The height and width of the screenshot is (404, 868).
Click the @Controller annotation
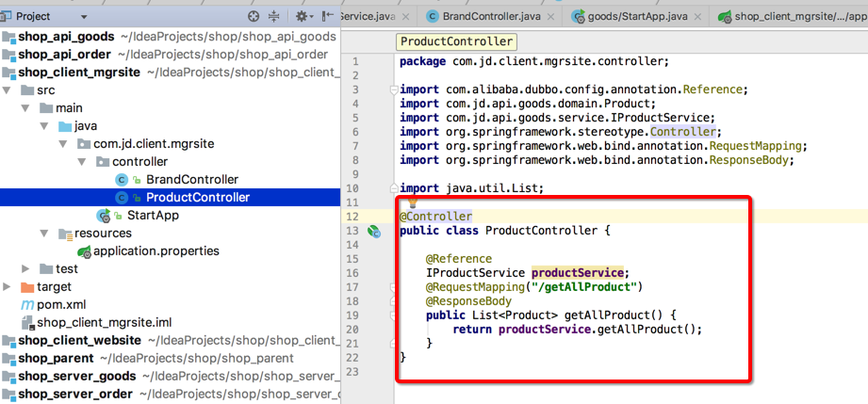pos(435,217)
